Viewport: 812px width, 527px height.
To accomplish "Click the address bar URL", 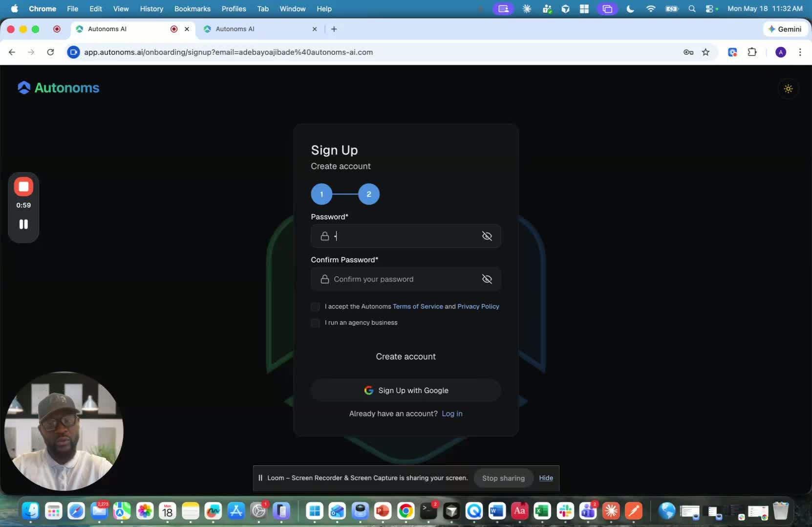I will coord(228,52).
